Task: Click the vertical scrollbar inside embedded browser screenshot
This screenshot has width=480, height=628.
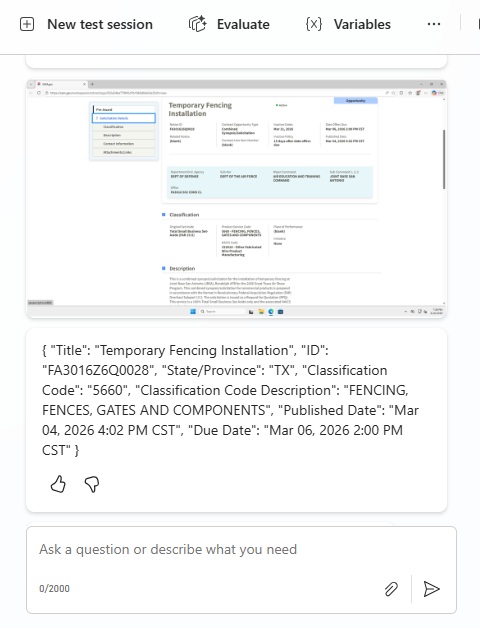Action: [x=444, y=159]
